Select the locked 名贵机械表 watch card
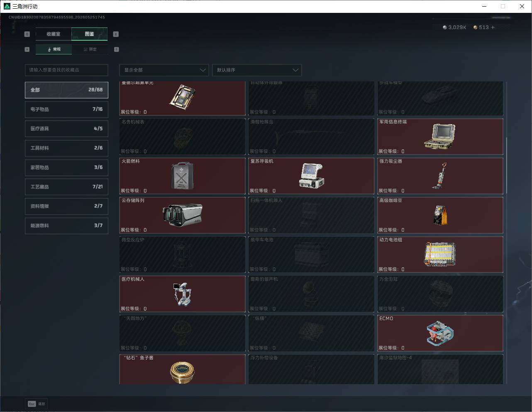The width and height of the screenshot is (532, 412). [183, 137]
